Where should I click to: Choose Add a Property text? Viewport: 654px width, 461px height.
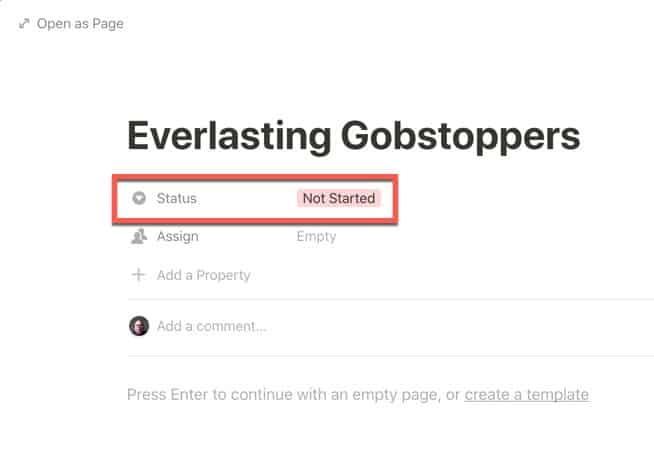click(204, 275)
